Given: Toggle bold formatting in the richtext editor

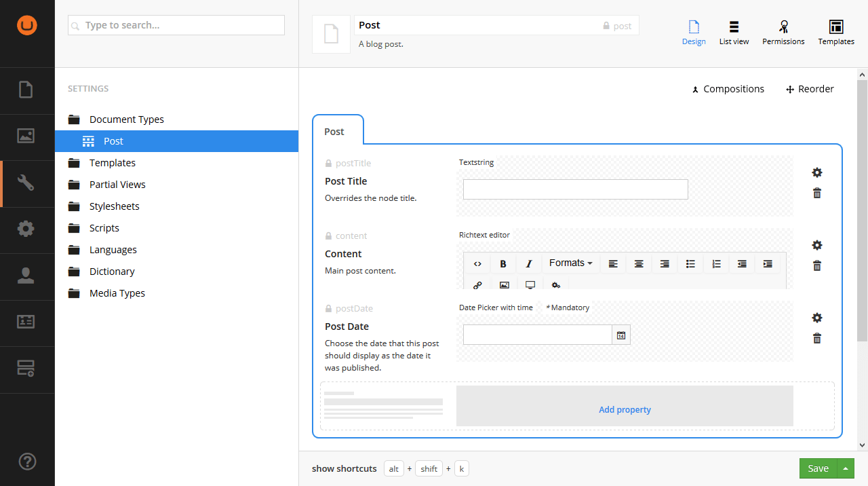Looking at the screenshot, I should [x=503, y=263].
